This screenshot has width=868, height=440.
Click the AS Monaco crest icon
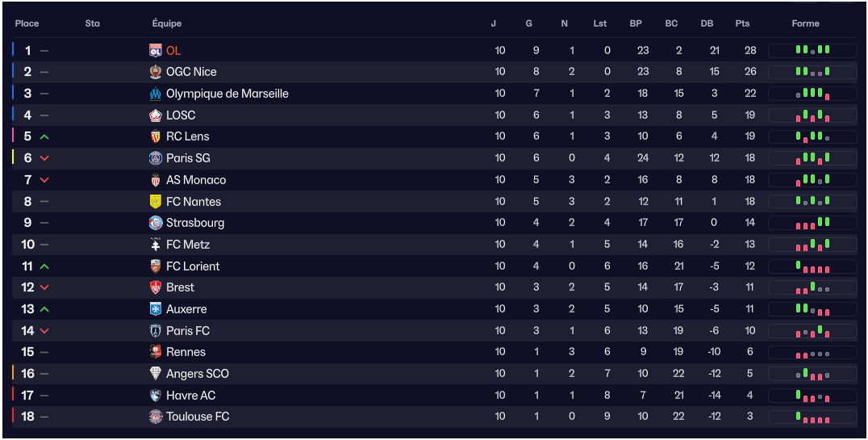(x=156, y=180)
